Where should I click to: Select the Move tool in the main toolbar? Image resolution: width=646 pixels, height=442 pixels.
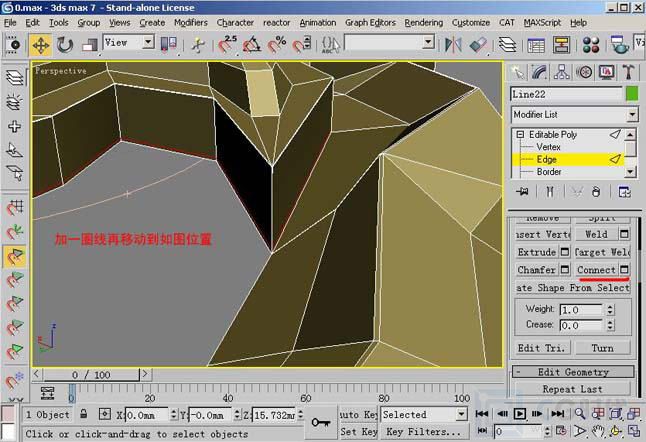pyautogui.click(x=40, y=45)
